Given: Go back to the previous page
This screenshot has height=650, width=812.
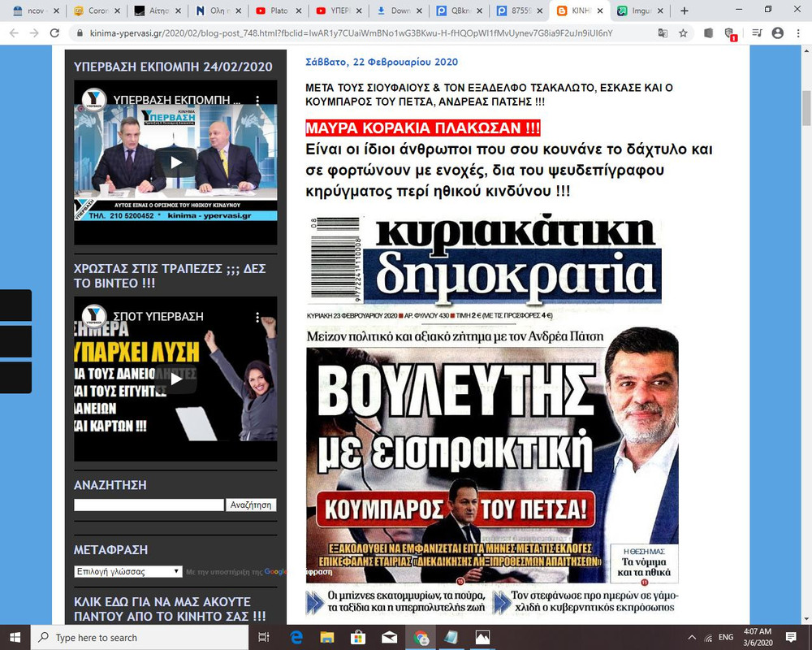Looking at the screenshot, I should (x=14, y=33).
